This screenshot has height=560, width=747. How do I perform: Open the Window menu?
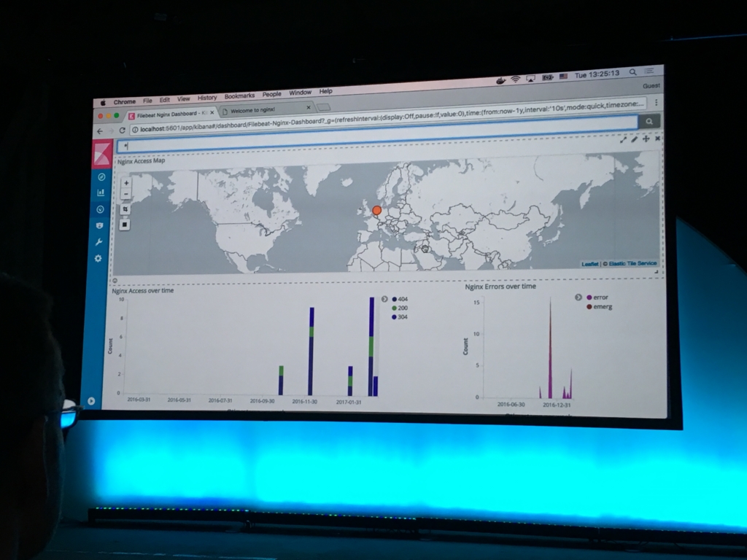tap(300, 93)
